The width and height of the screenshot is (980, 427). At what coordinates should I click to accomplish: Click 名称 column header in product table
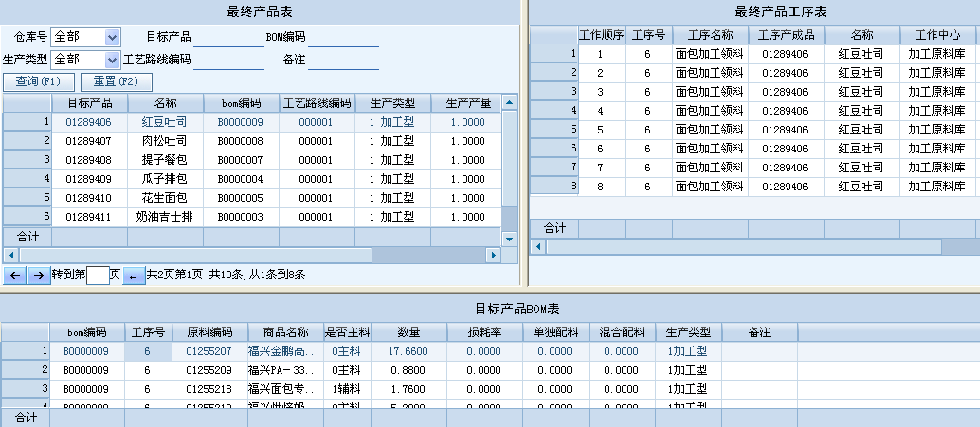pos(166,103)
